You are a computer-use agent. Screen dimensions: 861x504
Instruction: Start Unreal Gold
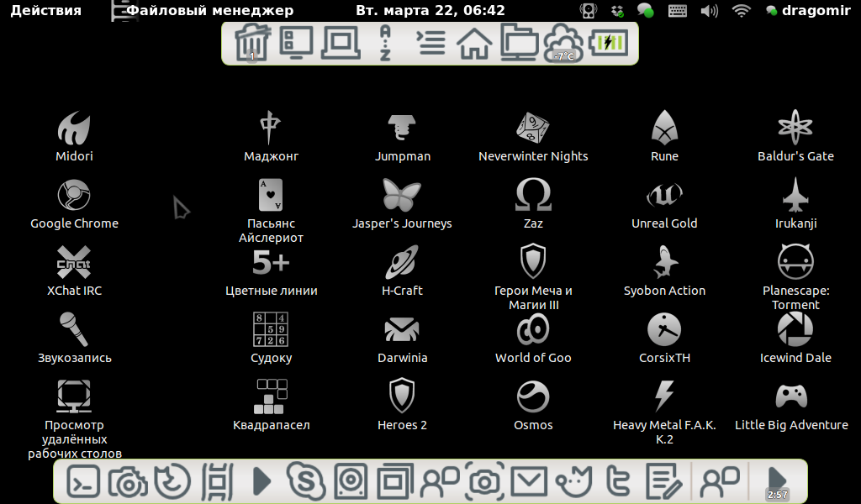tap(664, 195)
